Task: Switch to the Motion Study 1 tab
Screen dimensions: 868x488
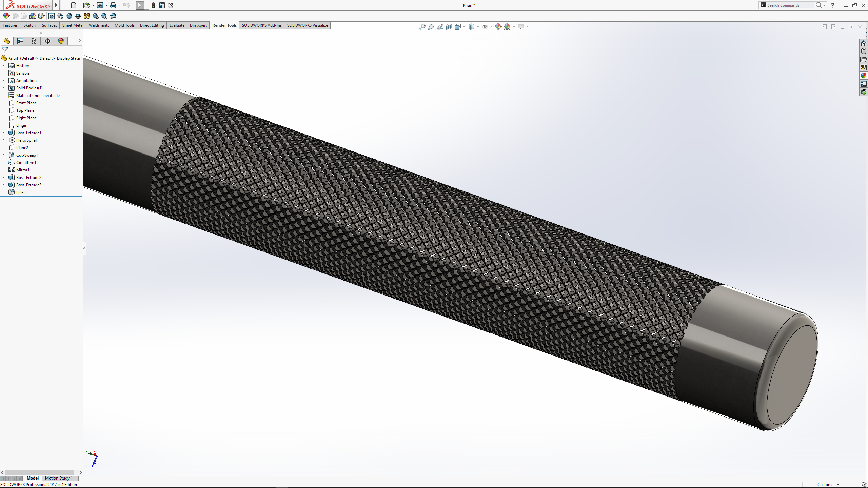Action: 59,478
